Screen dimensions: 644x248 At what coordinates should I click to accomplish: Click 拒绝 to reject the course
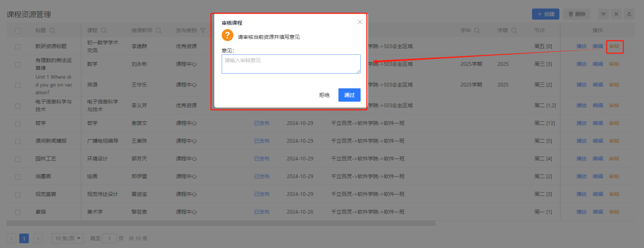[x=324, y=95]
